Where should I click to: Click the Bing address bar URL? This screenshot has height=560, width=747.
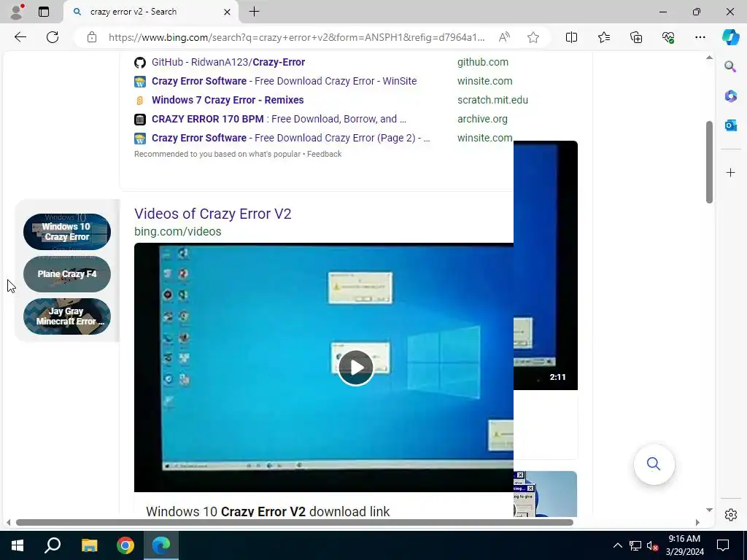[296, 37]
